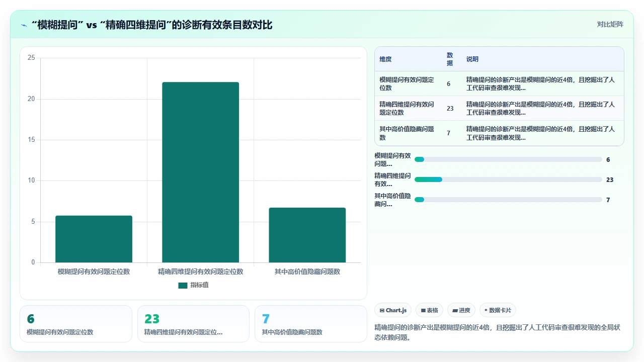Click the 精确四维提问有效问题定位数 chart bar

pyautogui.click(x=200, y=172)
